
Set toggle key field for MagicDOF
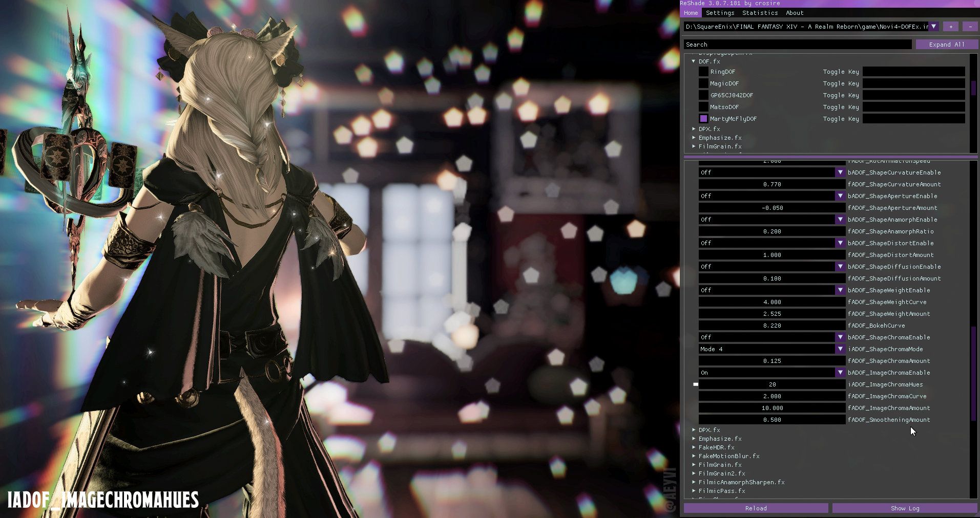[914, 83]
